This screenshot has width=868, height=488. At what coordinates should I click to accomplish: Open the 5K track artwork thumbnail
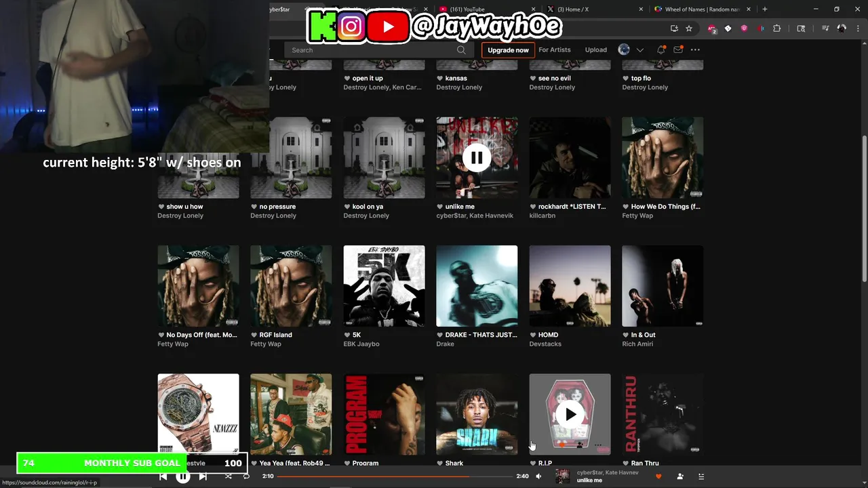point(384,286)
